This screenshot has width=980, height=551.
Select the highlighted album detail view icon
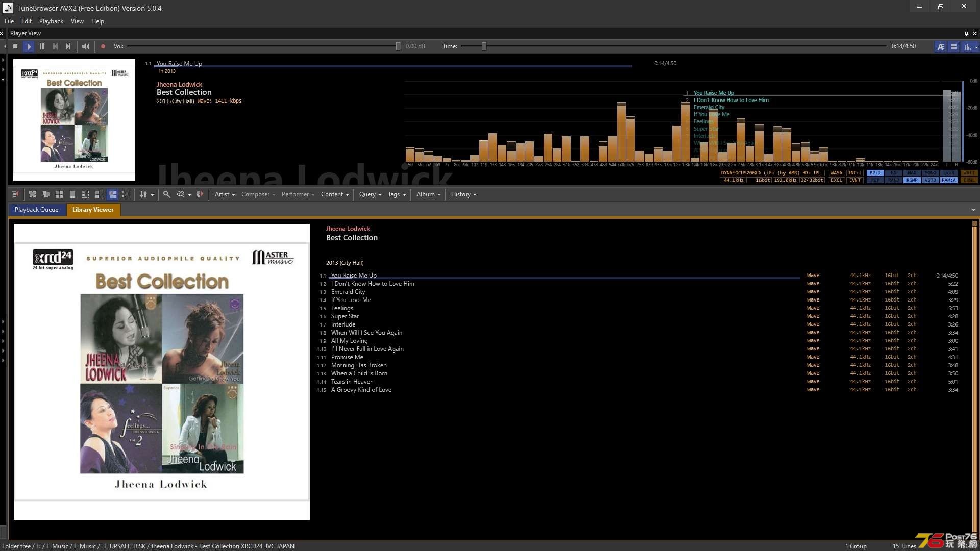112,194
